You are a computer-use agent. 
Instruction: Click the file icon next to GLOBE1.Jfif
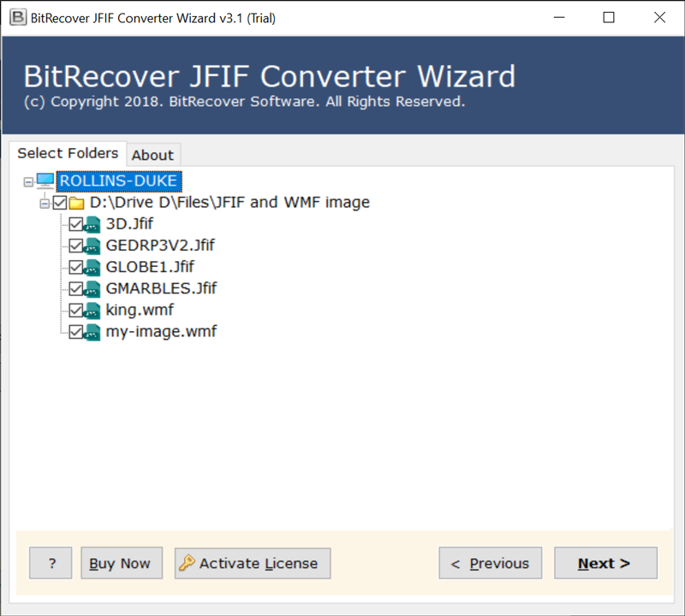click(93, 268)
